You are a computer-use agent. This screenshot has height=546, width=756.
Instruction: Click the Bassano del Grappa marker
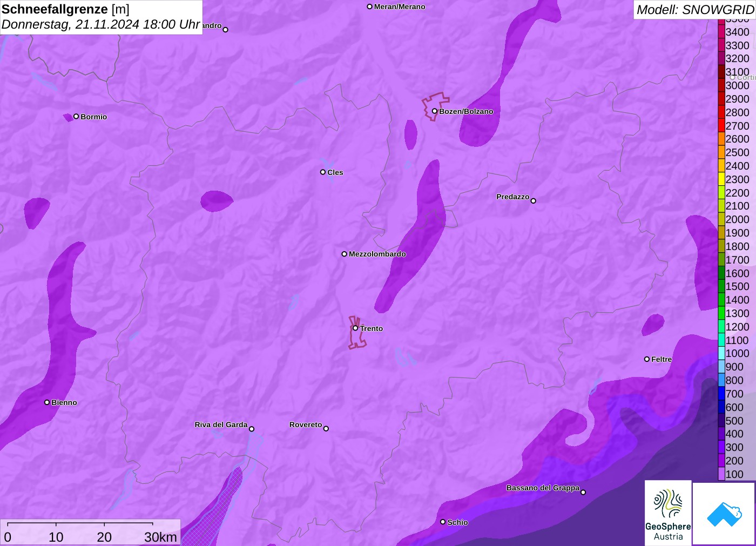[x=583, y=492]
